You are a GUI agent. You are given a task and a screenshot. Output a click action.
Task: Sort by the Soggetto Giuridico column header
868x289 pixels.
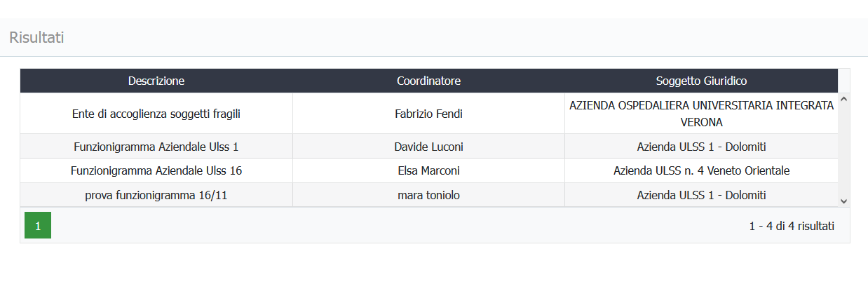coord(701,81)
